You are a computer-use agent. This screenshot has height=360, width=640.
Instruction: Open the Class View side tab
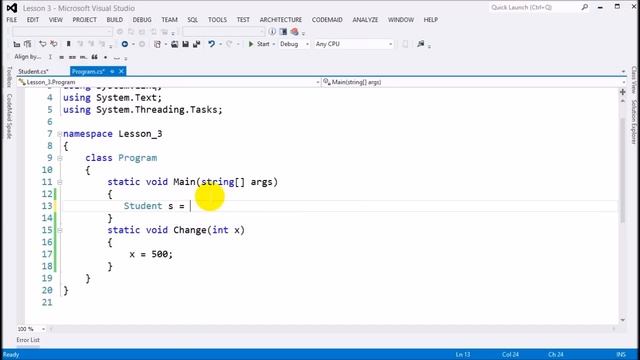point(633,80)
